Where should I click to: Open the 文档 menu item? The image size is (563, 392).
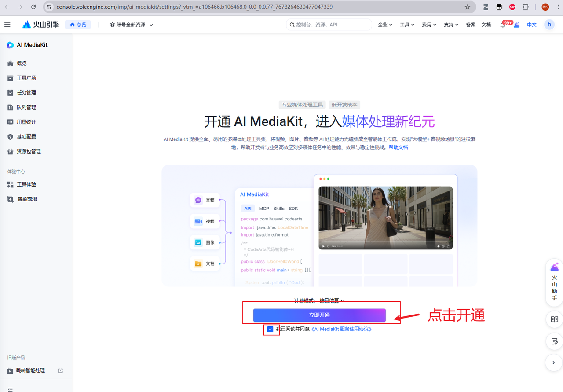(x=486, y=25)
